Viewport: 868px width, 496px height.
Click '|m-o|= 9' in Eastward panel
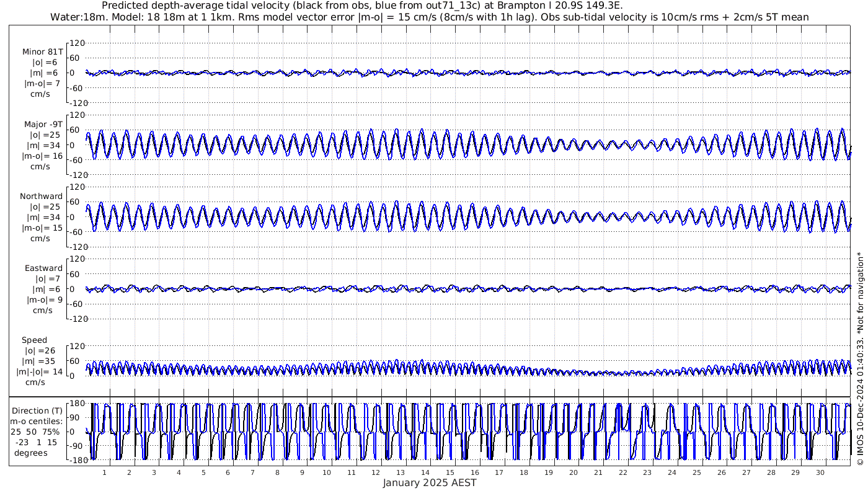click(x=43, y=300)
